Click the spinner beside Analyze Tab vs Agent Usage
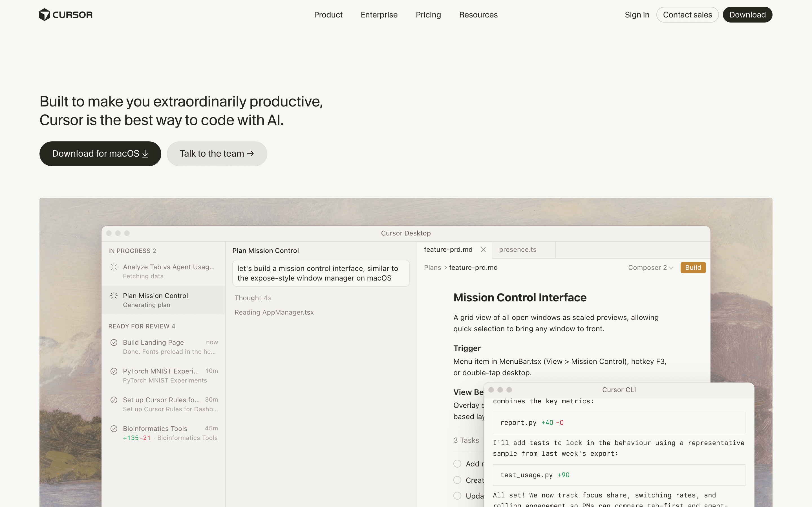Image resolution: width=812 pixels, height=507 pixels. [114, 267]
